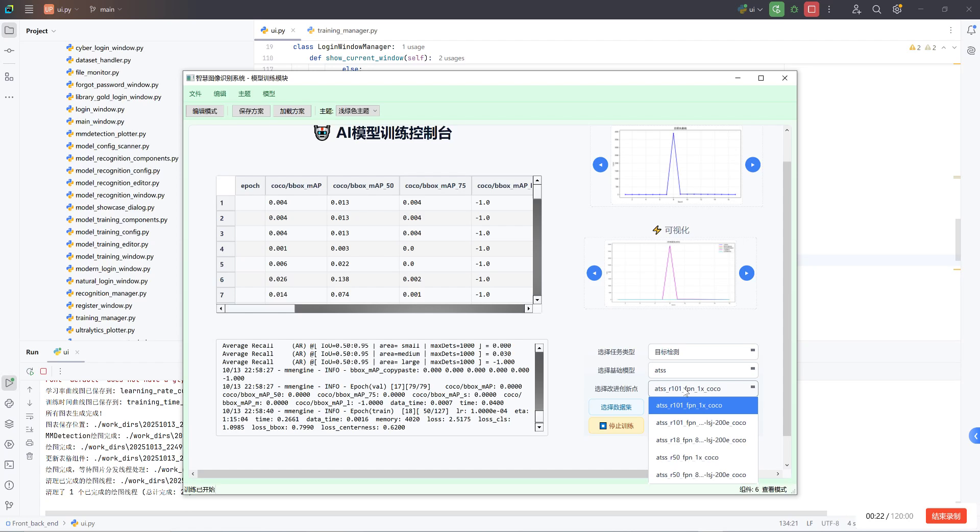Open the 选择基础模型 dropdown showing atss
The width and height of the screenshot is (980, 532).
coord(703,370)
